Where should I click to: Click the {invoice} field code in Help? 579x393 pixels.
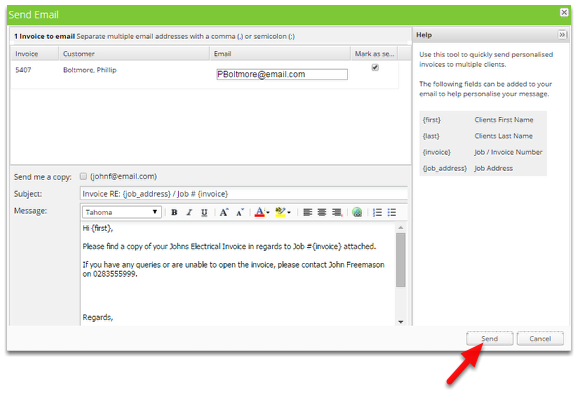coord(436,152)
